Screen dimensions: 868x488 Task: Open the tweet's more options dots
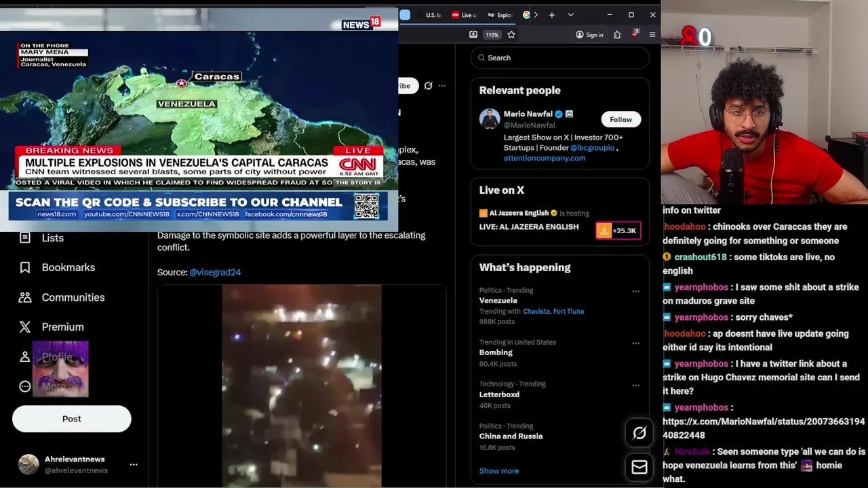(442, 85)
